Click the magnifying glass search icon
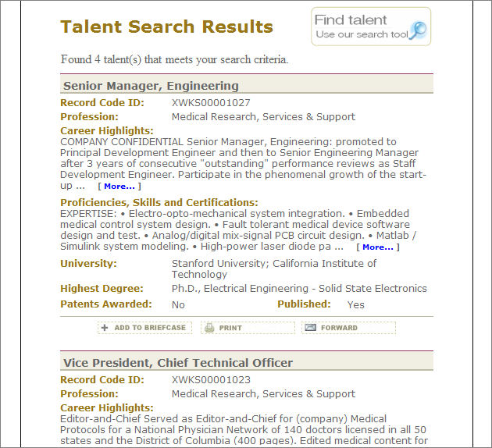 [x=418, y=30]
